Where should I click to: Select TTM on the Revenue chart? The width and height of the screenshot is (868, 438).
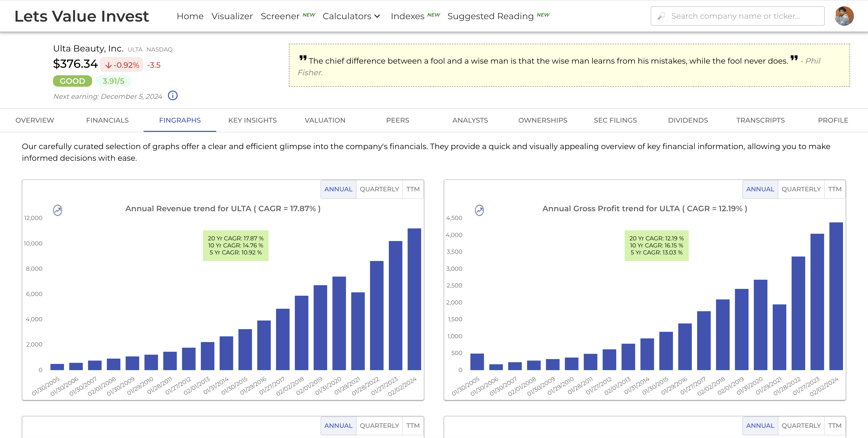[x=413, y=189]
